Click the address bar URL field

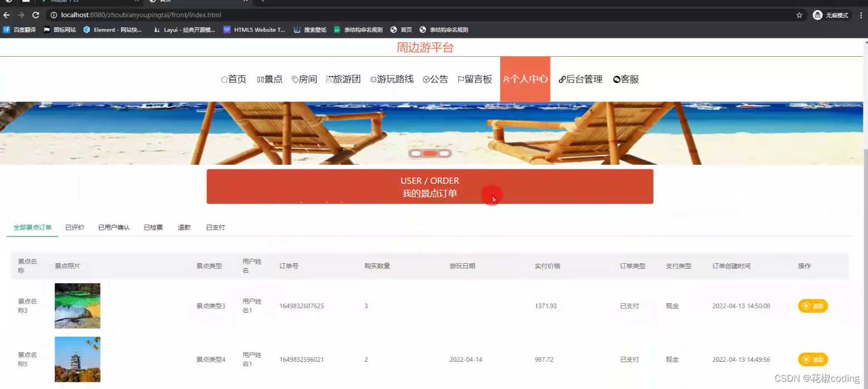pos(417,15)
